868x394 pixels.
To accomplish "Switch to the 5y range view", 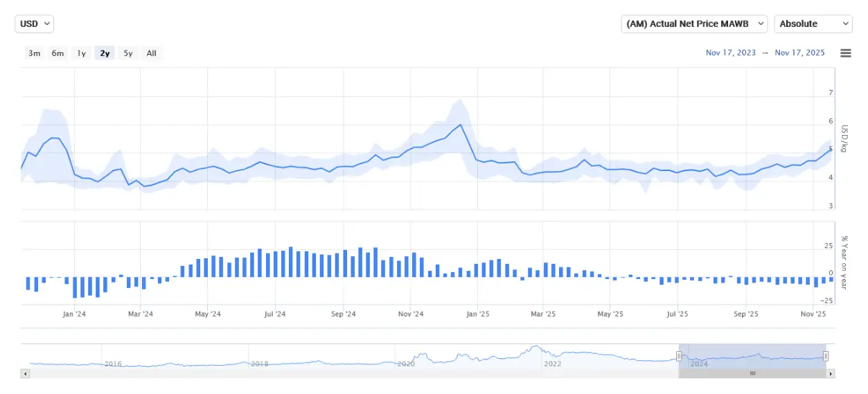I will (128, 53).
